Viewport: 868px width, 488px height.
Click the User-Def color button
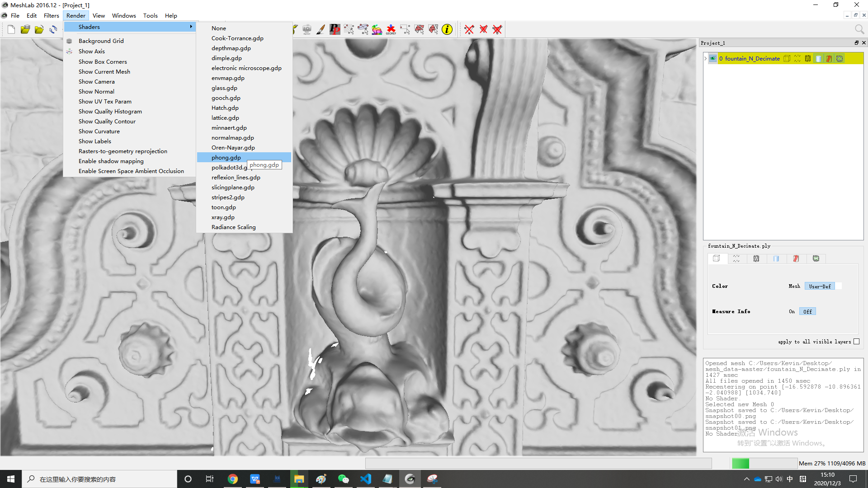click(820, 286)
